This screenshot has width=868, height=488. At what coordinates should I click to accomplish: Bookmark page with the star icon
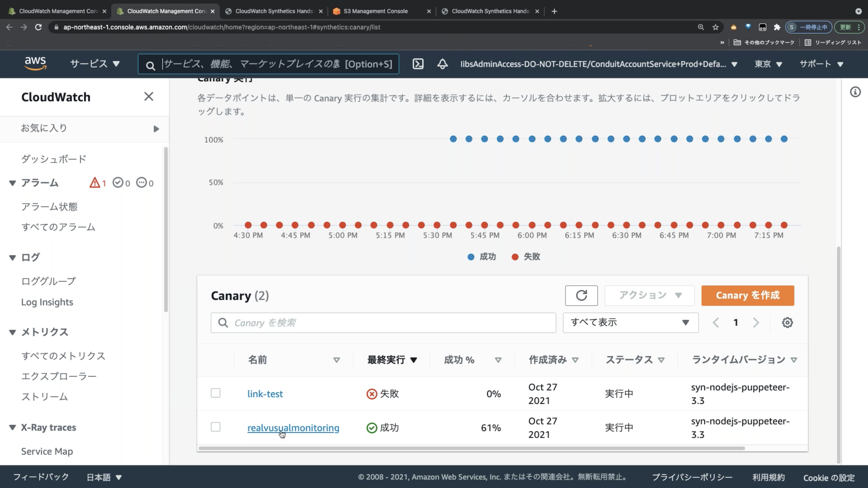(x=715, y=27)
